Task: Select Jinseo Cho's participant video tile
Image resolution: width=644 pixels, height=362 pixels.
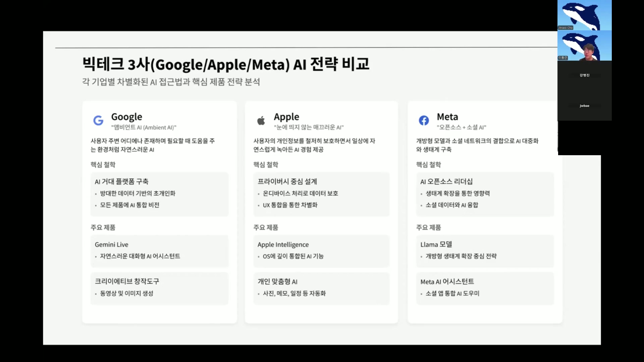Action: [584, 15]
